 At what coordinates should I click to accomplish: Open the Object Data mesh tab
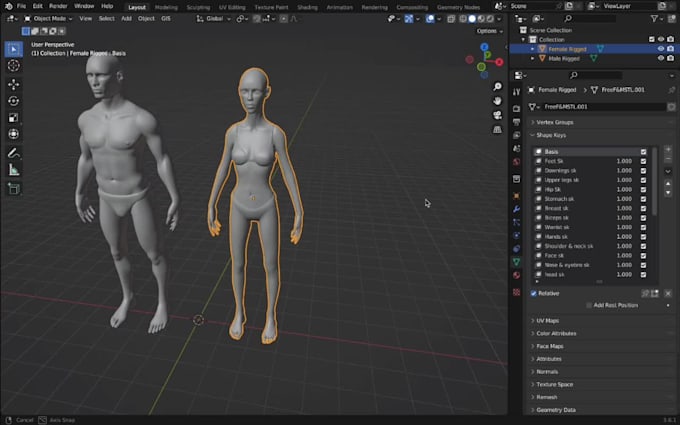516,262
